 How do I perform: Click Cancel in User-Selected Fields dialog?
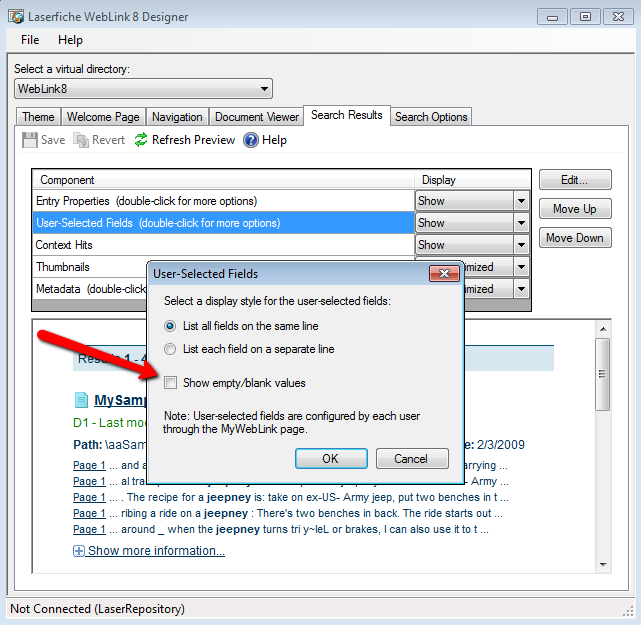pos(411,459)
